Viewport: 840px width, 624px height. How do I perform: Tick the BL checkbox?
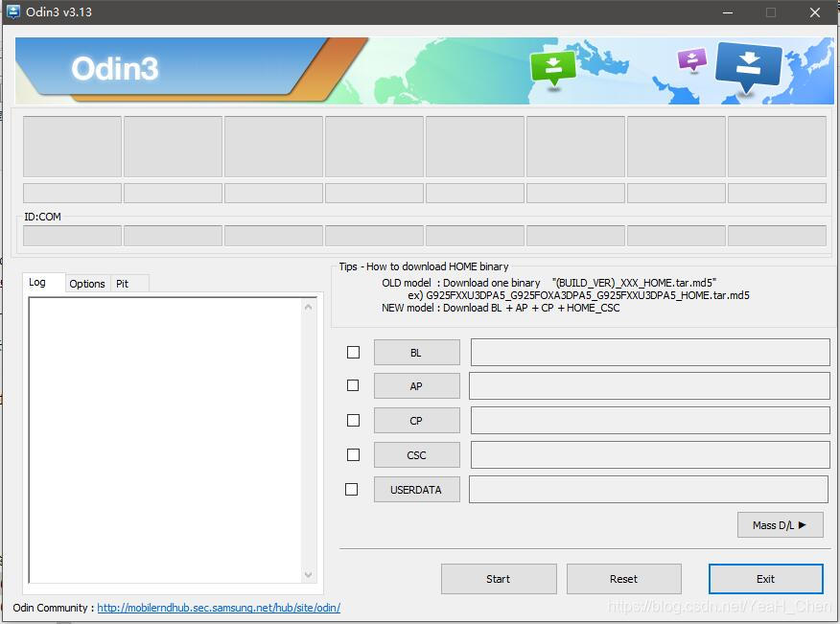353,353
